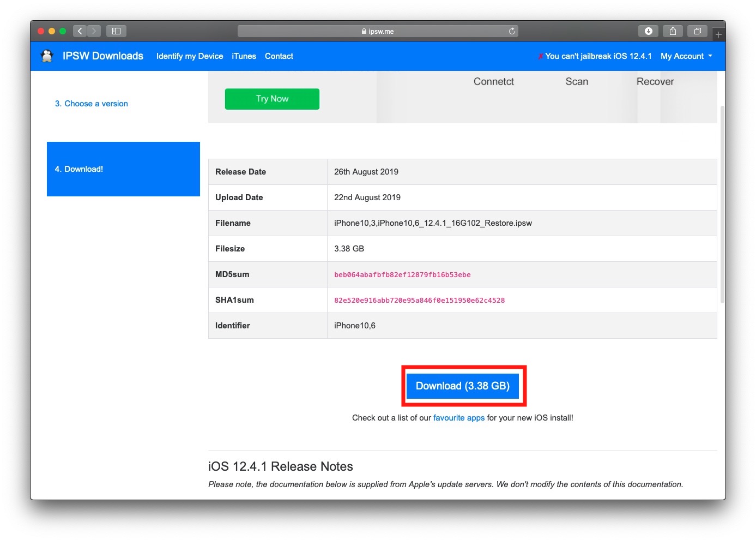The image size is (756, 540).
Task: Open Identify my Device page
Action: [190, 56]
